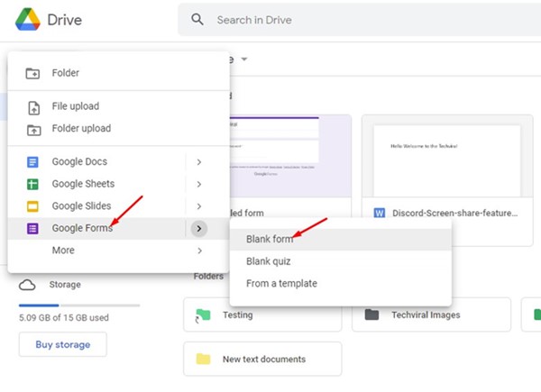Click the Storage cloud icon
Screen dimensions: 541x392
28,285
